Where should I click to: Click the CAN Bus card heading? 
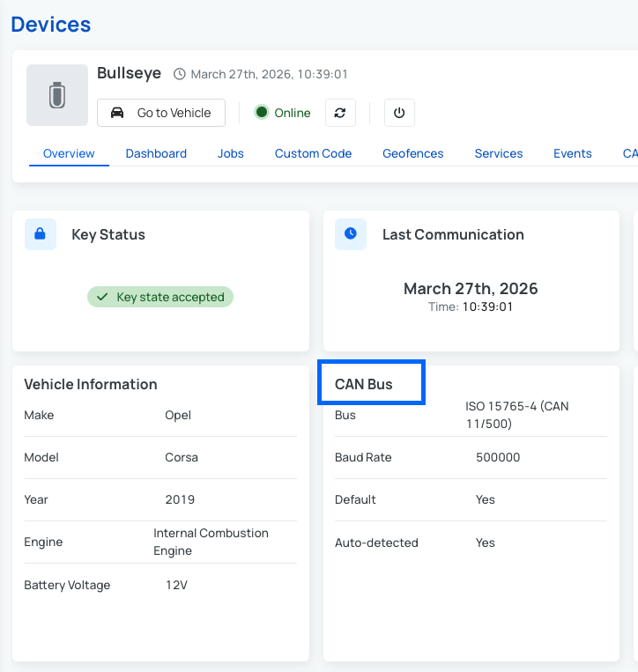364,384
